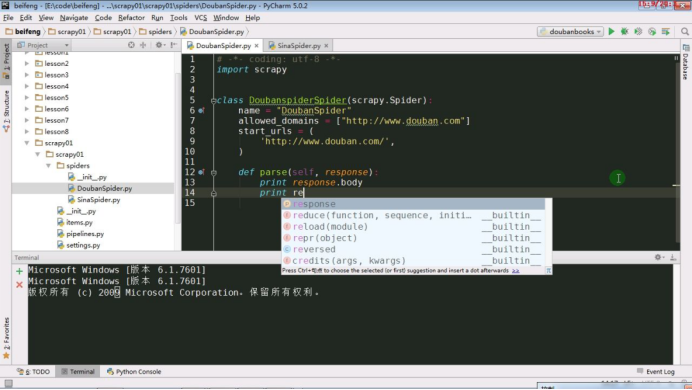Image resolution: width=692 pixels, height=390 pixels.
Task: Run the doubanbooks configuration
Action: pyautogui.click(x=611, y=31)
